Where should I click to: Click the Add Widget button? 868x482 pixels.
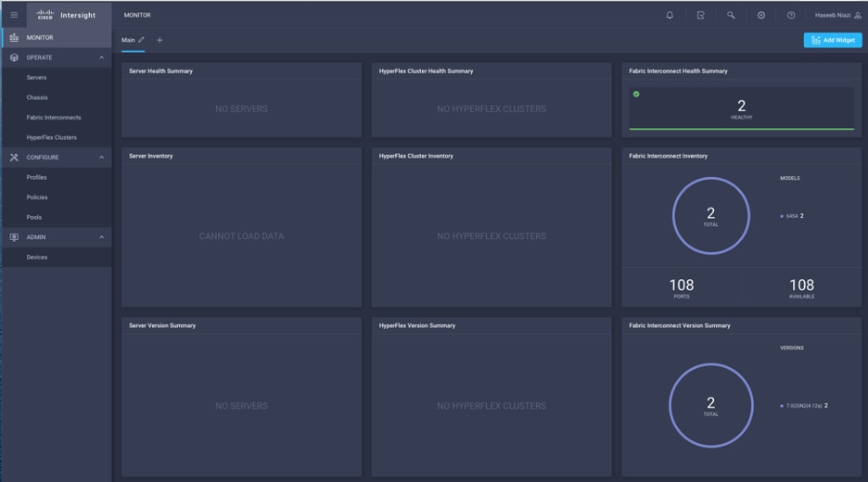pyautogui.click(x=833, y=40)
